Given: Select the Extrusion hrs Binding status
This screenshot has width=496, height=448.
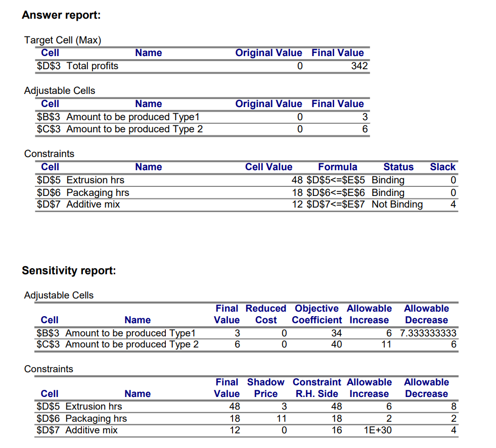Looking at the screenshot, I should [x=388, y=180].
